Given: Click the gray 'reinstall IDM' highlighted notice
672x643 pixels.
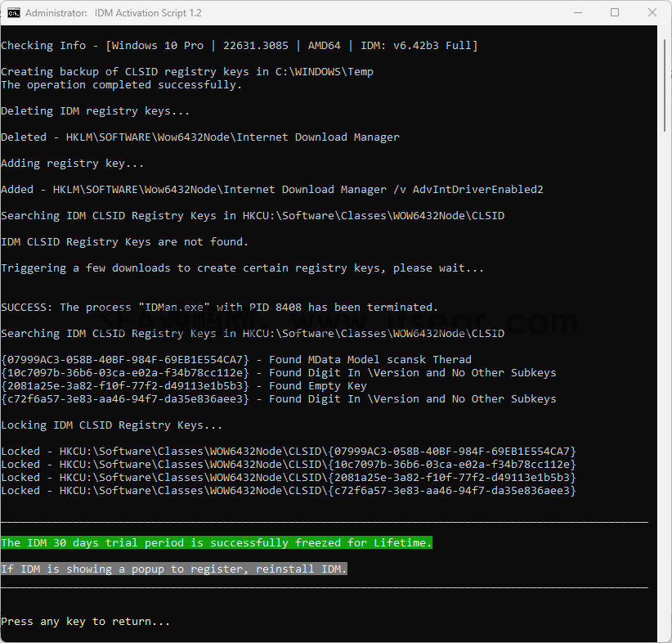Looking at the screenshot, I should click(x=174, y=569).
